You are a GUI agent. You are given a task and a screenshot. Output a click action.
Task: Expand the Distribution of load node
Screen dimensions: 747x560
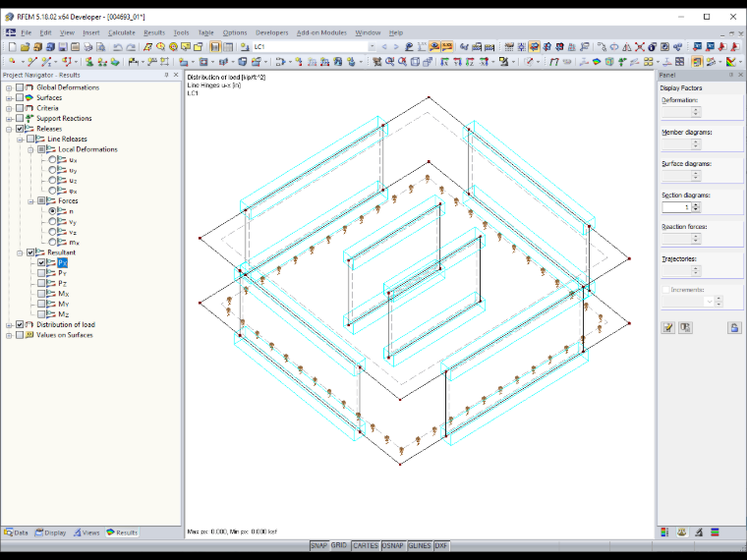click(9, 325)
